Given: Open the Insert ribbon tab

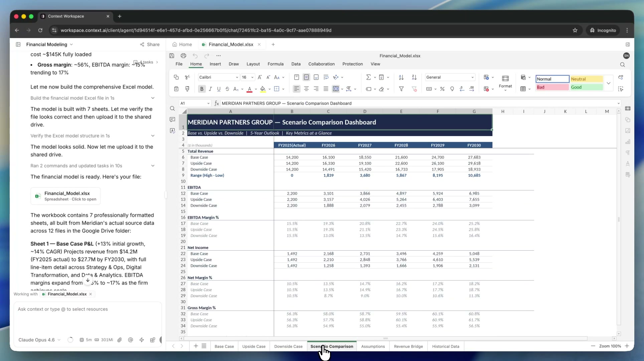Looking at the screenshot, I should point(215,64).
